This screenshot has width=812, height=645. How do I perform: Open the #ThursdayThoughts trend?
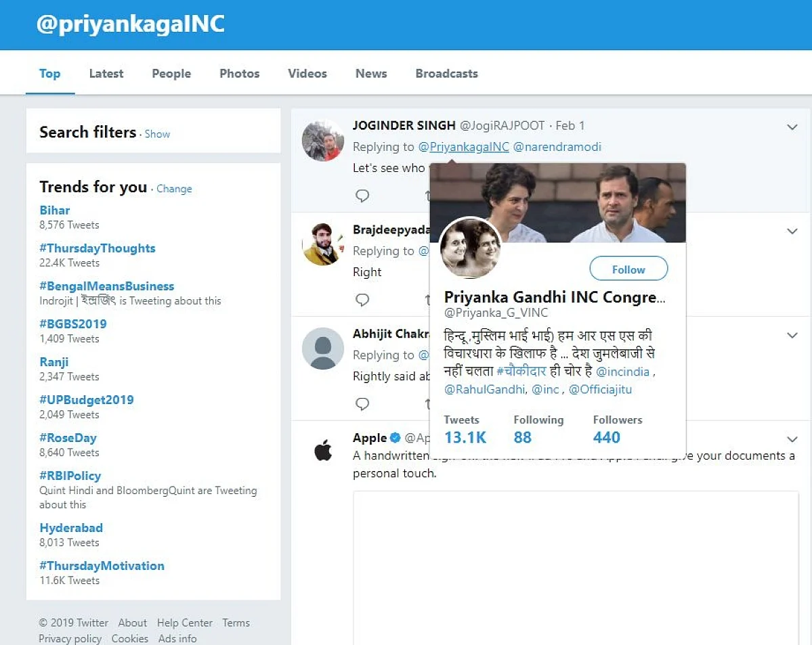pyautogui.click(x=98, y=248)
